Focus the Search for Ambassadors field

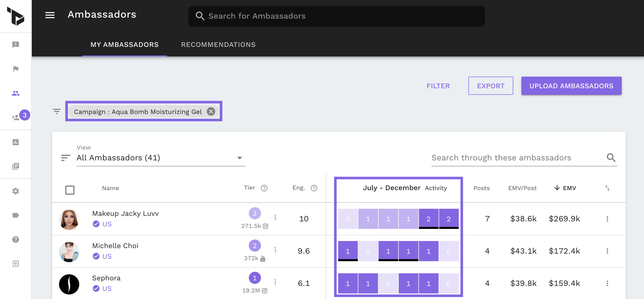(336, 16)
